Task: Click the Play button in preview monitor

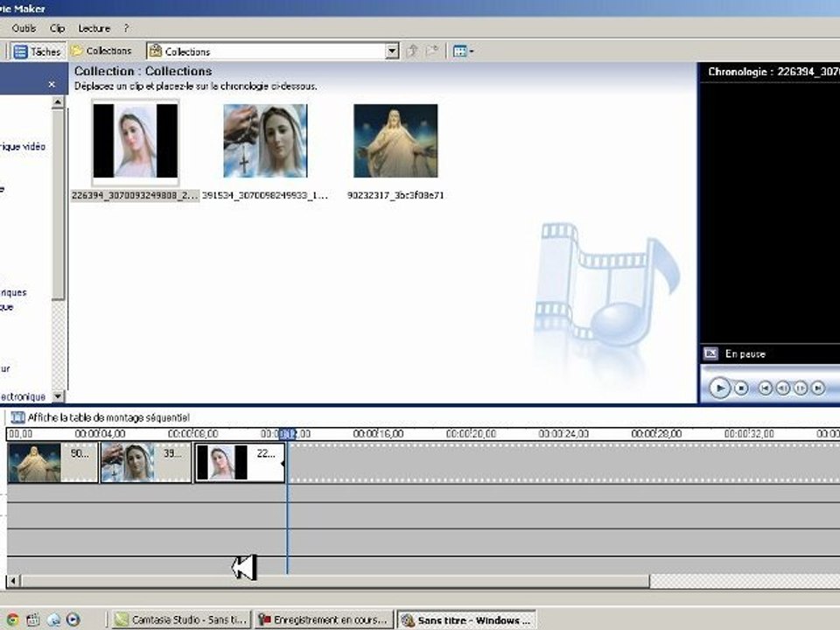Action: (x=719, y=388)
